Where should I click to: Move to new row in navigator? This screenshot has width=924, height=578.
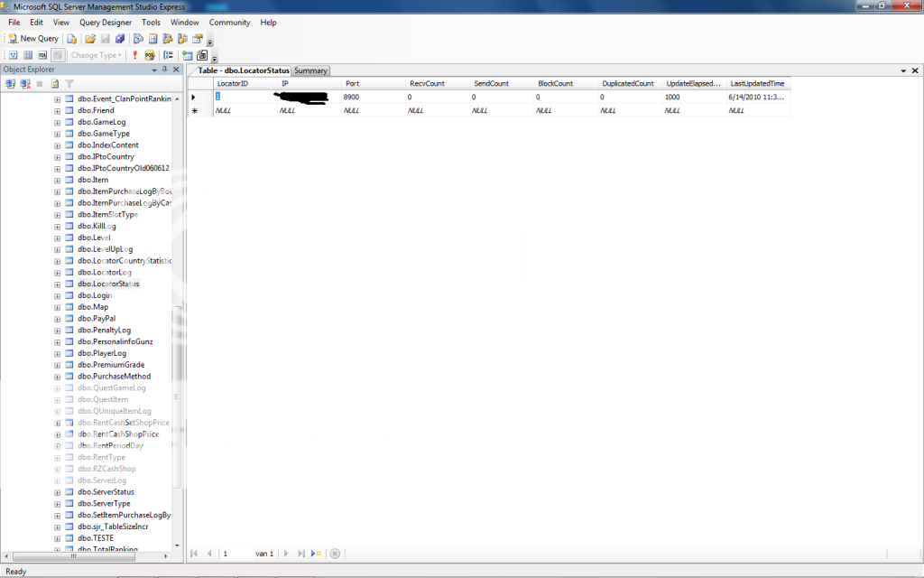click(x=316, y=554)
